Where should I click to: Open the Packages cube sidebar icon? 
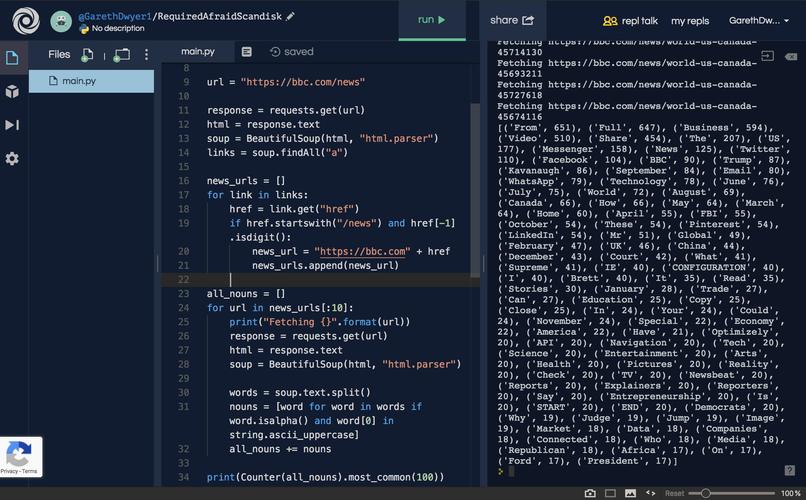click(x=12, y=91)
